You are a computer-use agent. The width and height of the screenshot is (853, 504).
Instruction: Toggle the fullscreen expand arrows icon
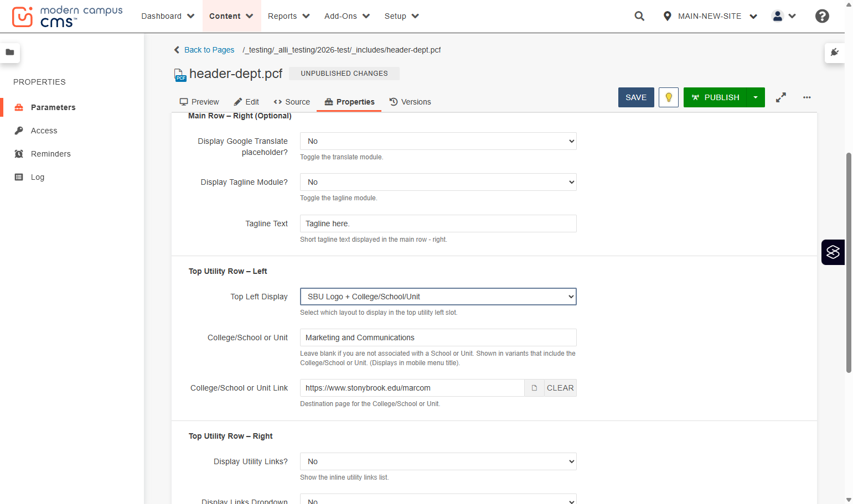(781, 97)
